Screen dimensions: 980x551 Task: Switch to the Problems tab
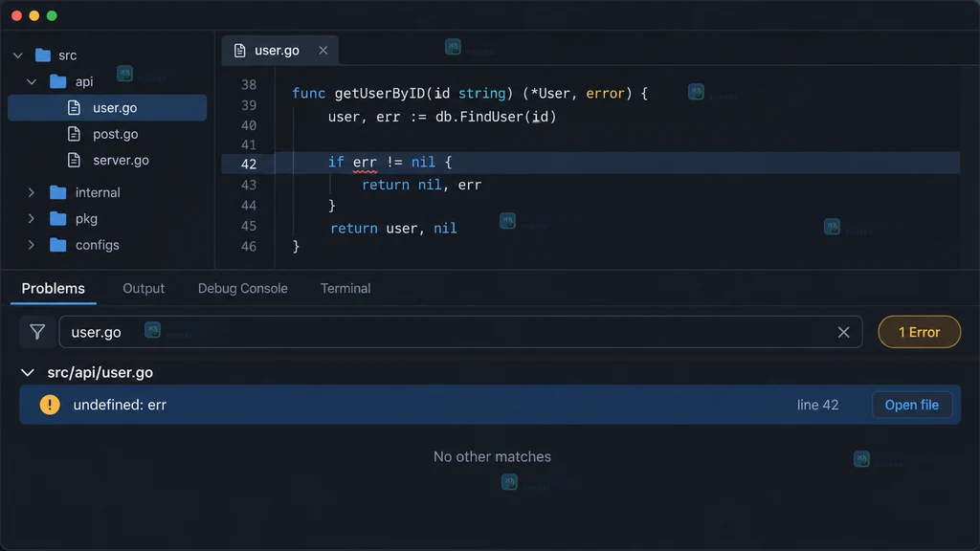(54, 289)
